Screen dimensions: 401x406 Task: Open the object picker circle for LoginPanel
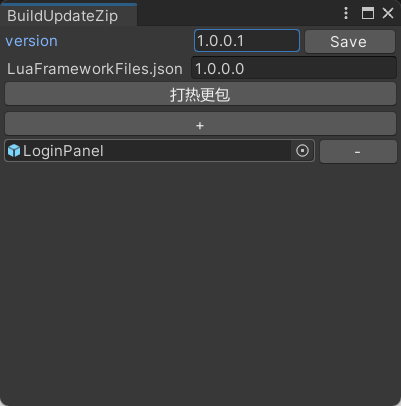tap(302, 151)
